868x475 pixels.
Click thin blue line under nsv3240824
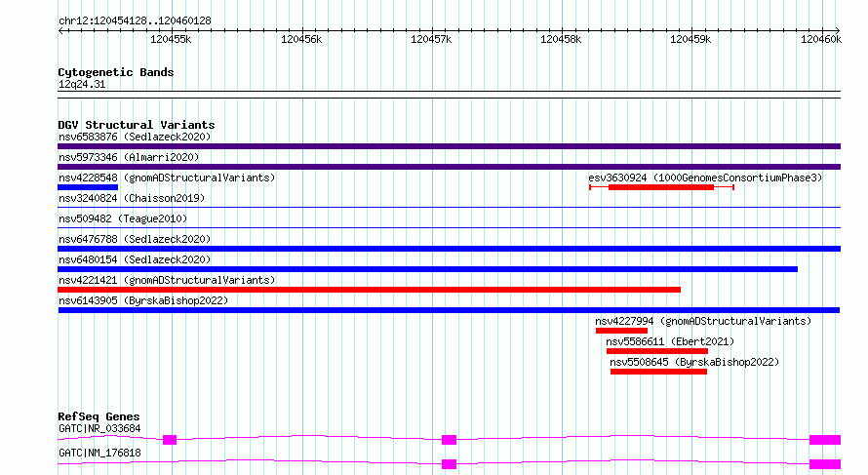[x=449, y=208]
